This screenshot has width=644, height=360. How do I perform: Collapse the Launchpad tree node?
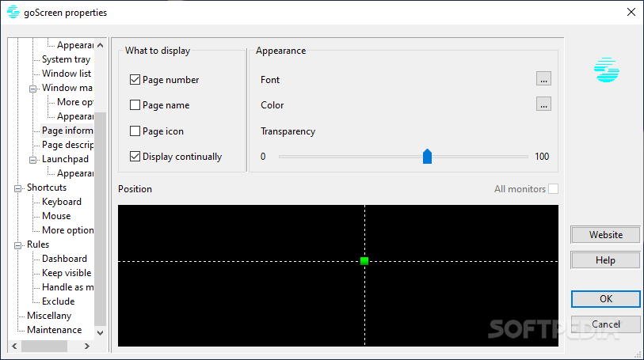point(32,160)
